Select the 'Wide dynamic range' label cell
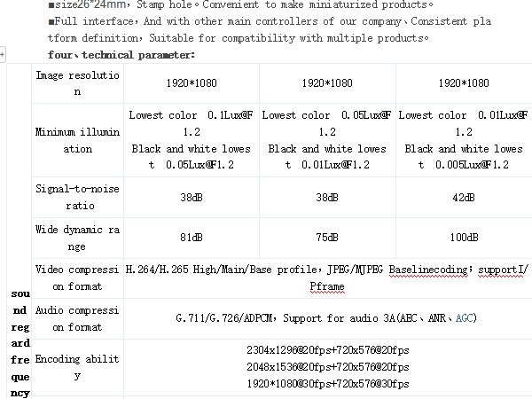Image resolution: width=532 pixels, height=399 pixels. click(x=76, y=238)
